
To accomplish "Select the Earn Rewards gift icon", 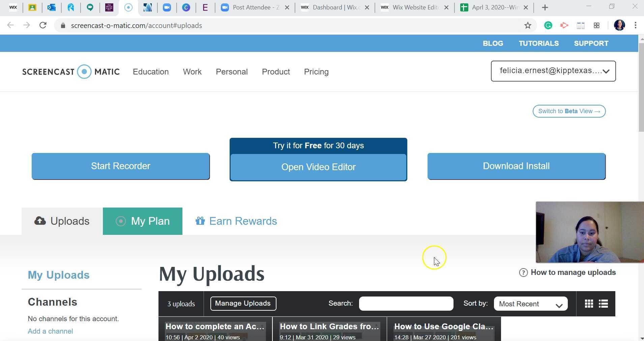I will 200,221.
